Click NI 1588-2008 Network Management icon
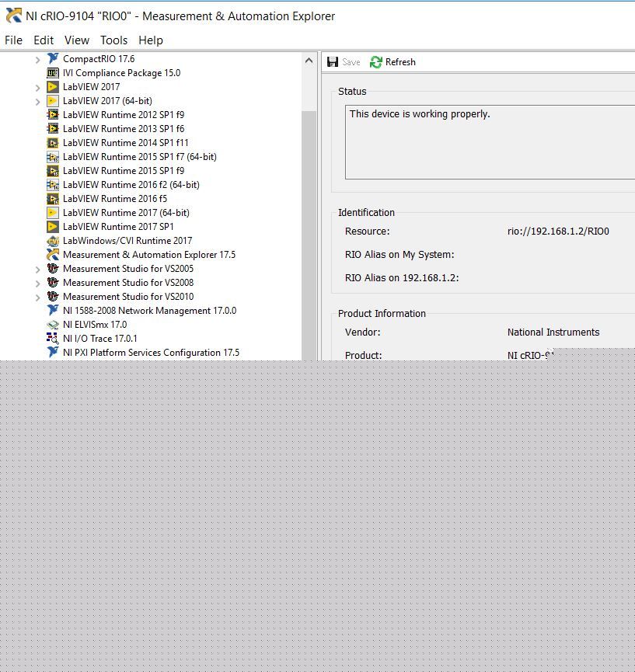 [x=52, y=310]
